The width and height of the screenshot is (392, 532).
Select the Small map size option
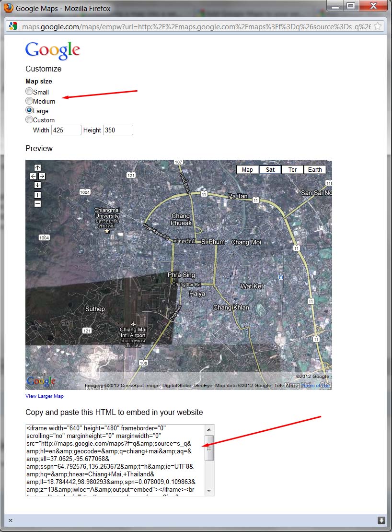(x=29, y=92)
